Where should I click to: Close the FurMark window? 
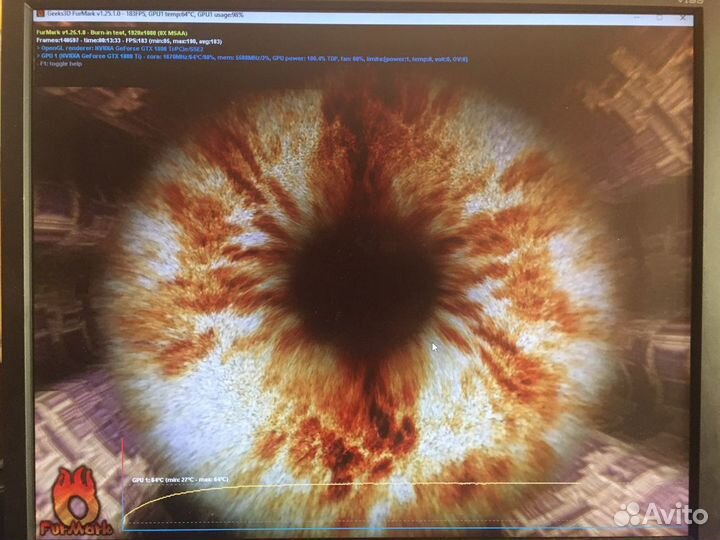click(x=683, y=18)
